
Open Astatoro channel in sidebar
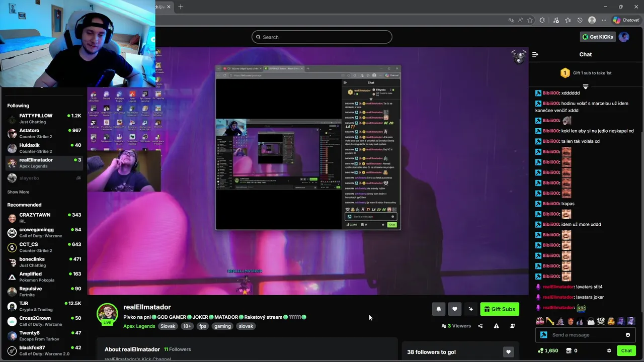tap(44, 133)
